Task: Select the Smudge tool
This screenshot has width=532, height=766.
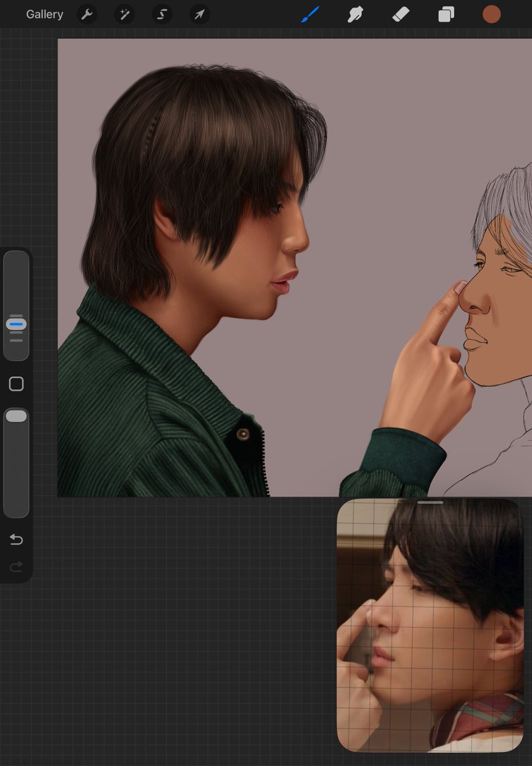Action: coord(355,14)
